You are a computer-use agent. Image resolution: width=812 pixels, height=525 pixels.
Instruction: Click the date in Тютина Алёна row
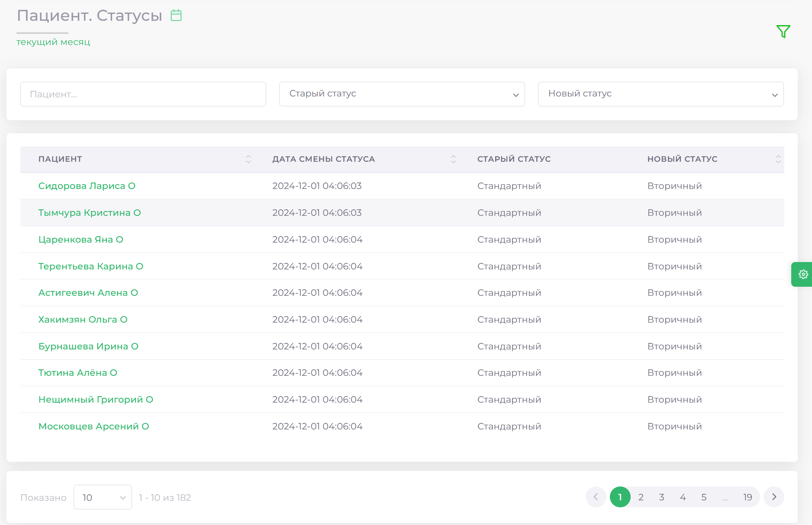click(317, 373)
